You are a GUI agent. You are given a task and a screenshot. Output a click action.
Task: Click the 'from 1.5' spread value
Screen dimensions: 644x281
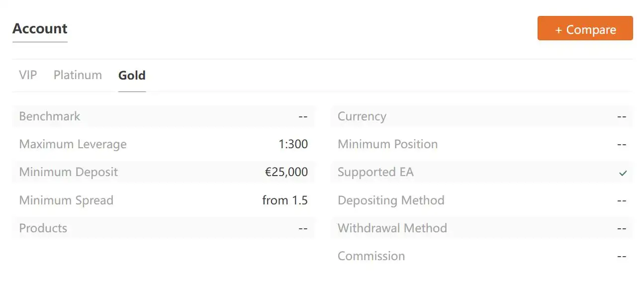pos(285,200)
